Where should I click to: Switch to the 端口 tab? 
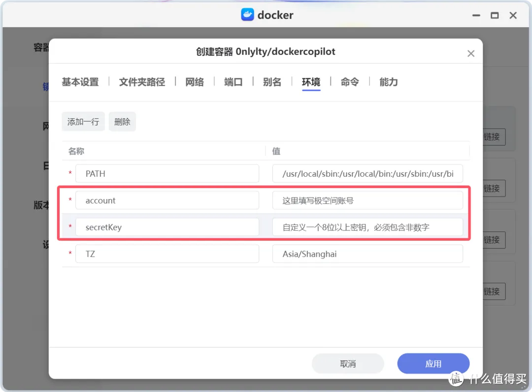233,82
